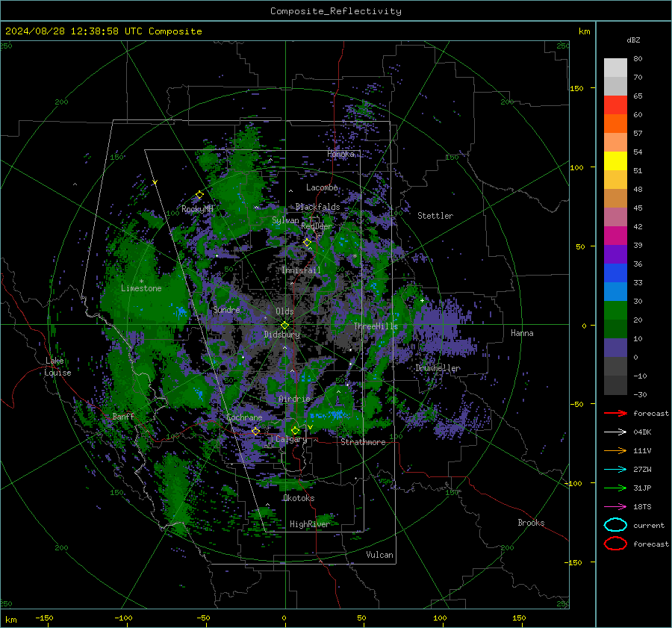Click the Innisfail label
This screenshot has width=672, height=628.
[301, 270]
